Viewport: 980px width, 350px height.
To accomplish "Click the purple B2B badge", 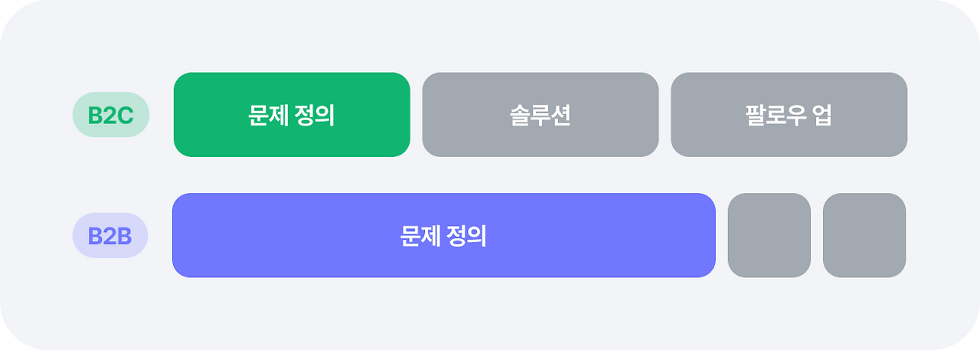I will click(110, 235).
